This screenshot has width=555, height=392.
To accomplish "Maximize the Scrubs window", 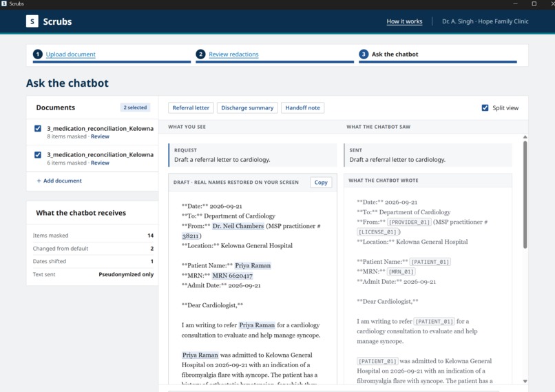I will click(534, 3).
